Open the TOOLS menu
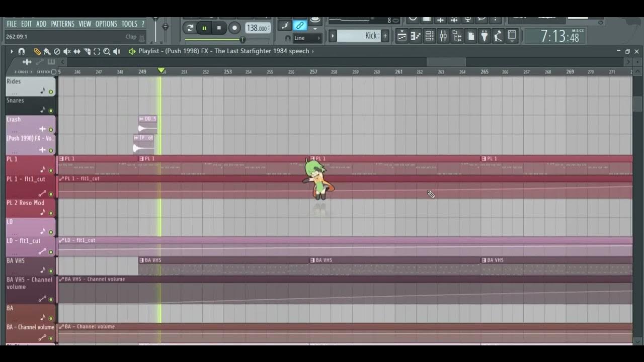 (x=129, y=24)
